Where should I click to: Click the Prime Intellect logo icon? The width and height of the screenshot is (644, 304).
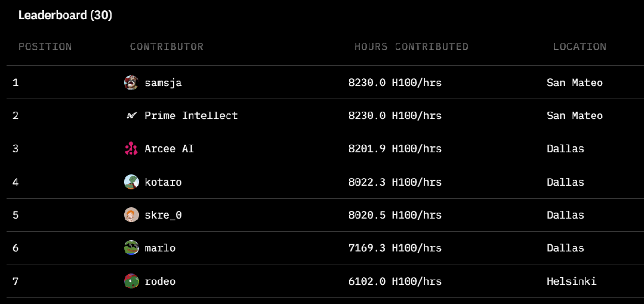[131, 115]
